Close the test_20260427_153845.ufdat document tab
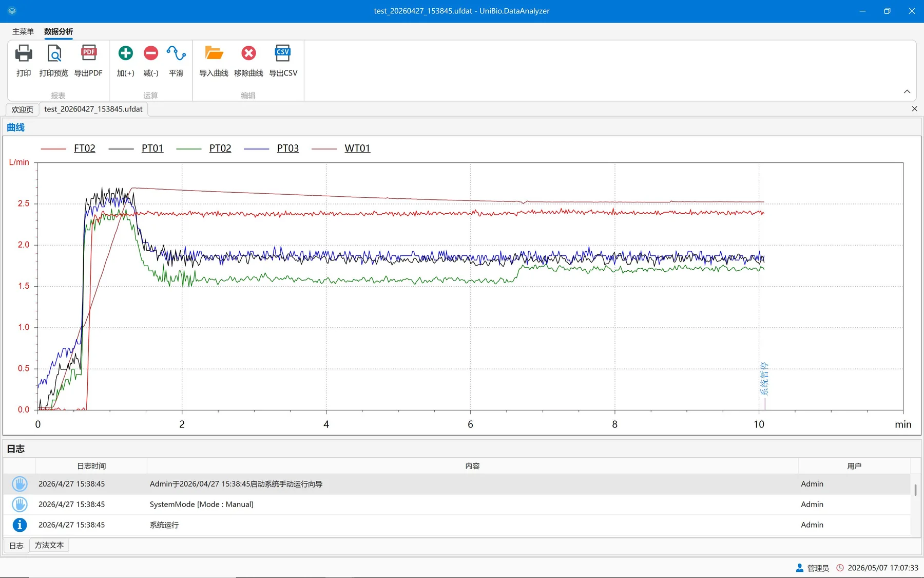Image resolution: width=924 pixels, height=578 pixels. pos(914,109)
